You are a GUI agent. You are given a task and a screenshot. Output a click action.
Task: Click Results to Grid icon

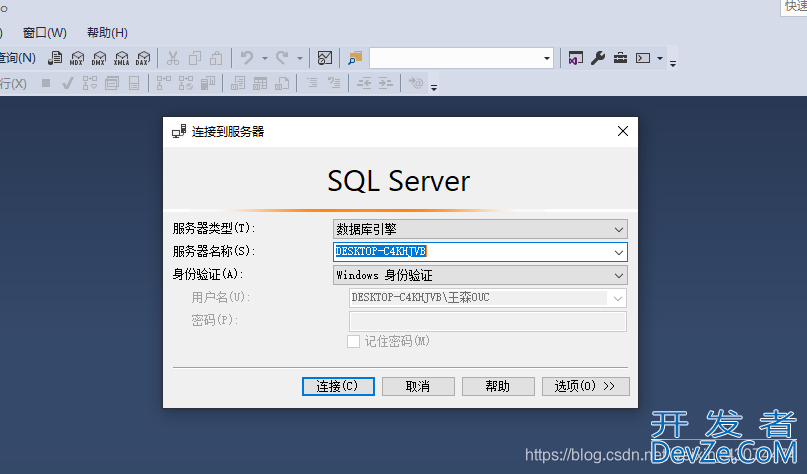[x=260, y=83]
